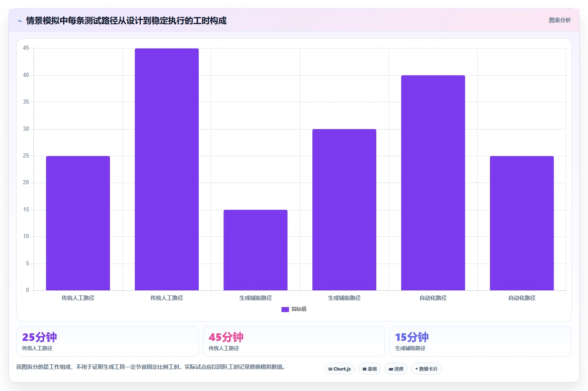Click the purple 指标值 legend color swatch
This screenshot has height=391, width=588.
[285, 310]
